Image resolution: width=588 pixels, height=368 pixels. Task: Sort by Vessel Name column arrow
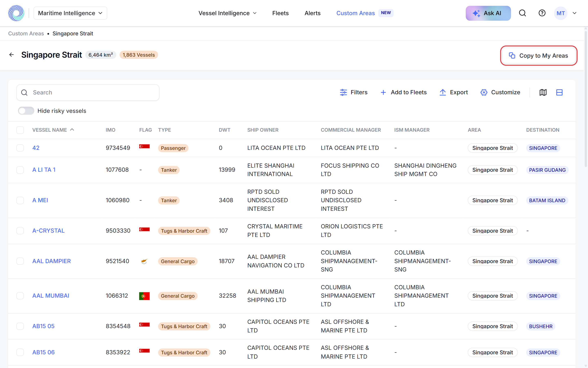coord(72,130)
